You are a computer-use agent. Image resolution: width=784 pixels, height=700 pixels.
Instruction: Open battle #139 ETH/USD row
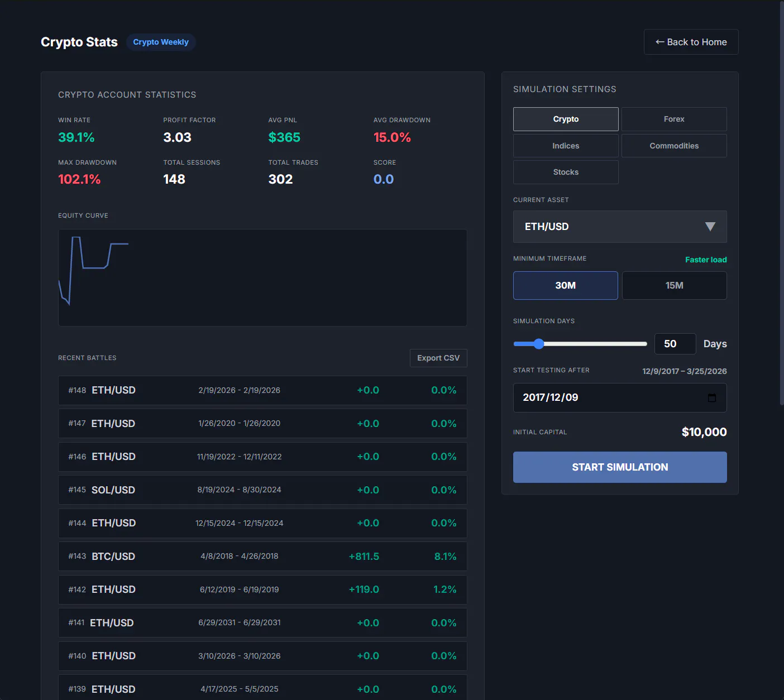point(262,688)
